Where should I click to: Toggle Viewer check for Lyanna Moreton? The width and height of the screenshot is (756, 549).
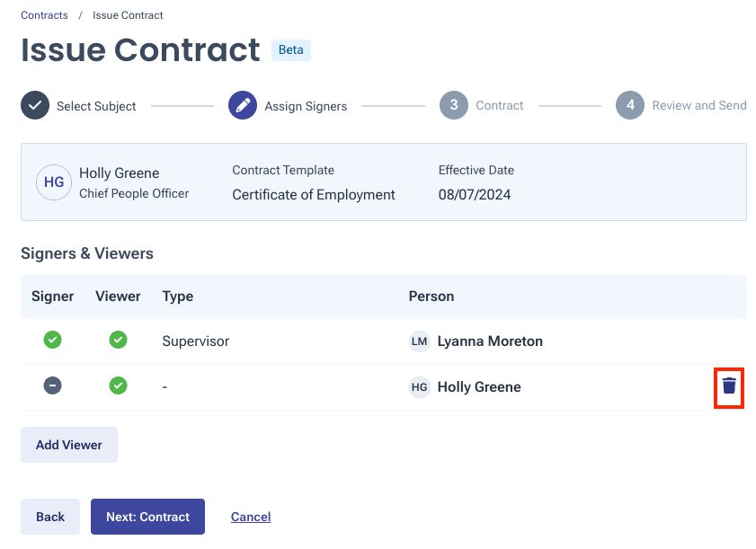[118, 341]
